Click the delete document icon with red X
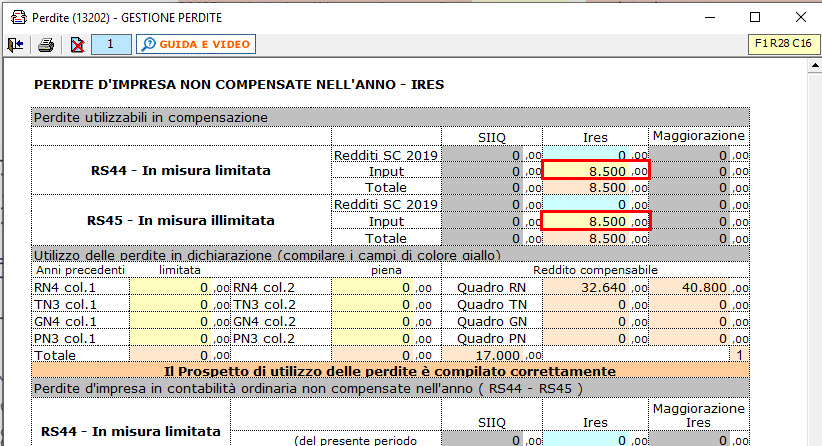The width and height of the screenshot is (822, 446). coord(77,45)
